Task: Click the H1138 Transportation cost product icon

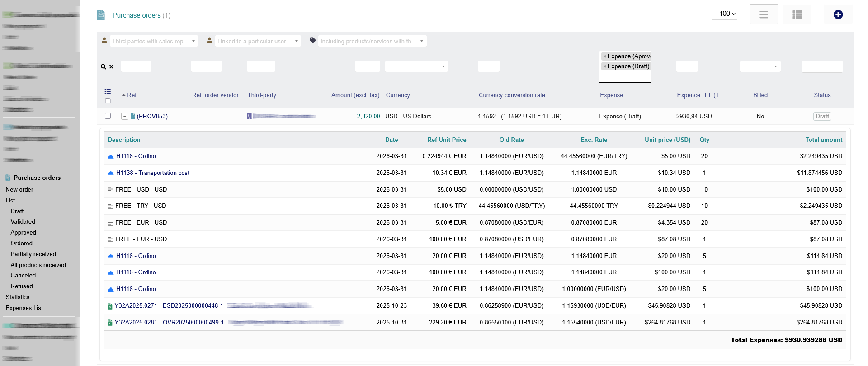Action: click(x=111, y=173)
